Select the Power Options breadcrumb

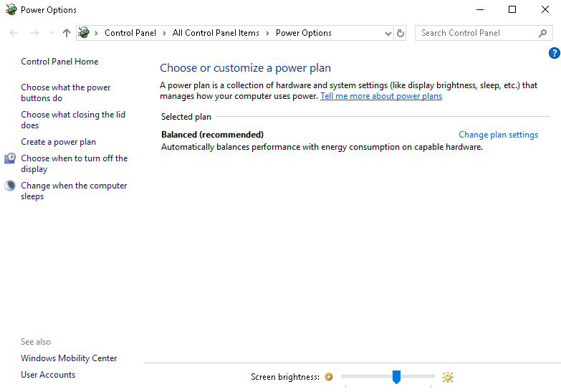(303, 33)
